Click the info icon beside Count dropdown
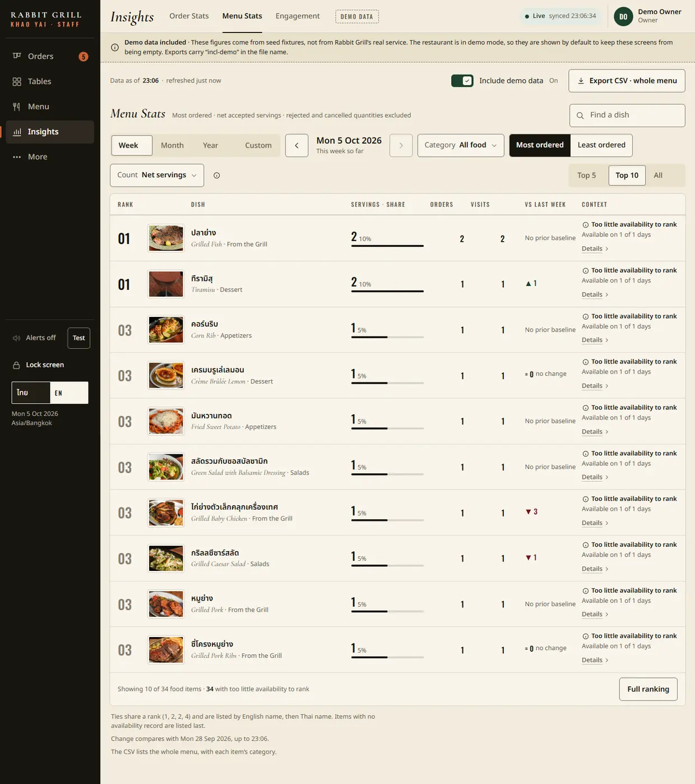 click(x=217, y=176)
